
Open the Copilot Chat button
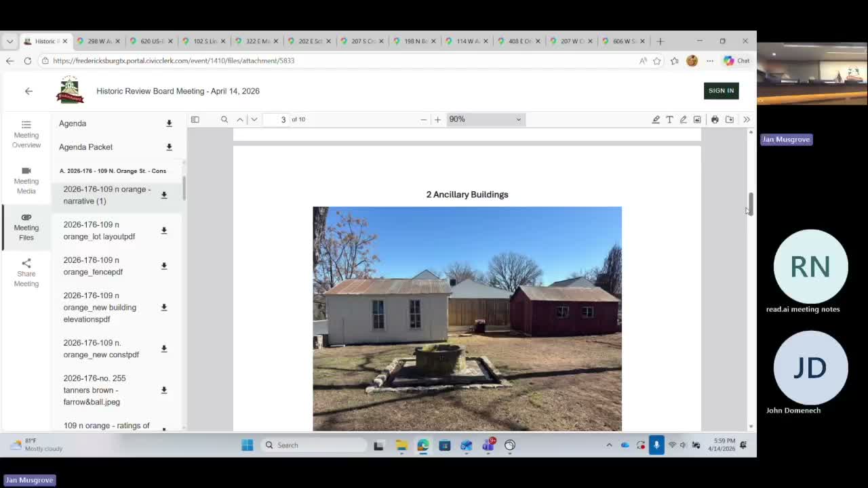tap(736, 60)
